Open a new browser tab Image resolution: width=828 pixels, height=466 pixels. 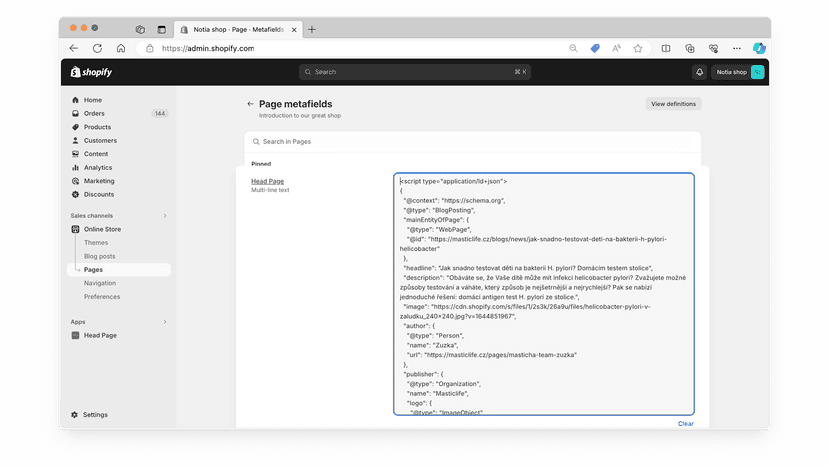click(312, 30)
